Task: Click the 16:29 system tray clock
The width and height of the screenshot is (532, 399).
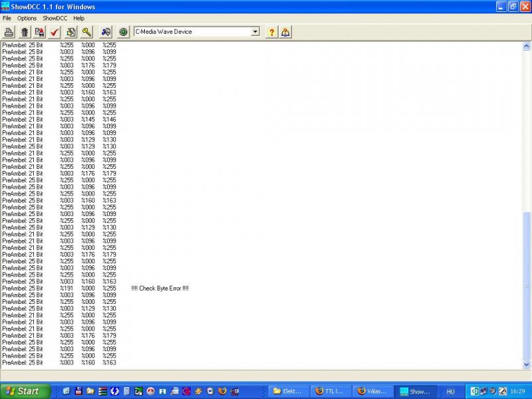Action: 517,392
